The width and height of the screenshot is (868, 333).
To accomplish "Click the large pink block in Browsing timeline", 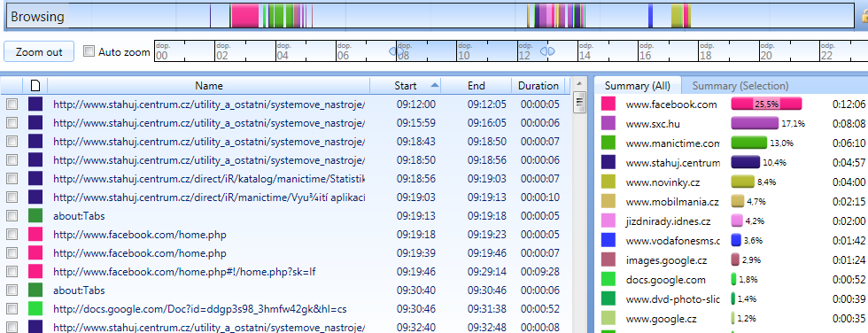I will 245,15.
